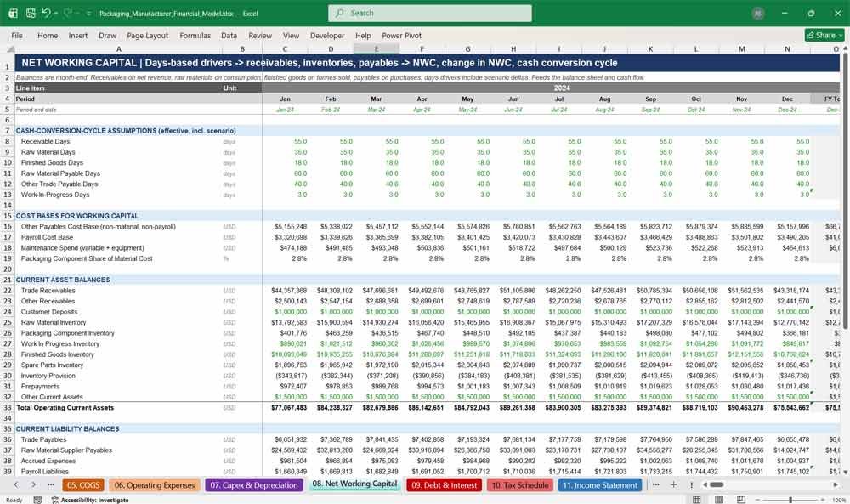Click the macro recording status bar icon

pos(37,500)
